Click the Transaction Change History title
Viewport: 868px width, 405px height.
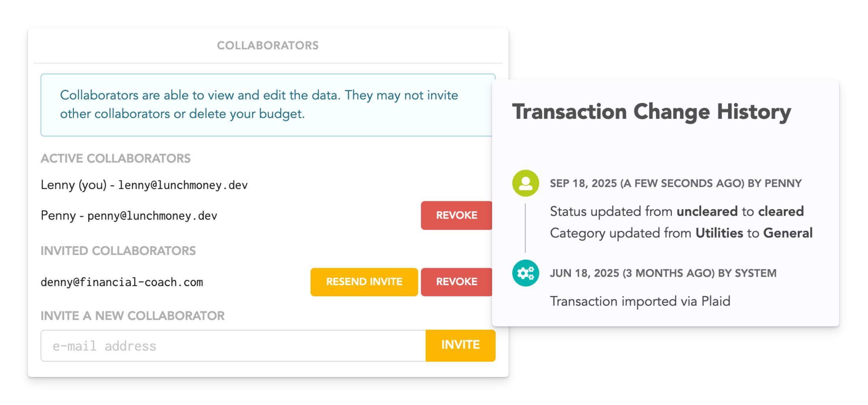[x=651, y=112]
